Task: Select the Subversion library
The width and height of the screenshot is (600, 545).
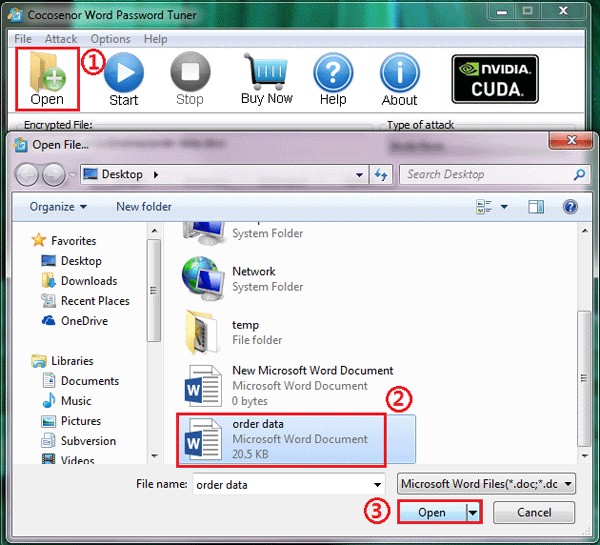Action: (x=78, y=441)
